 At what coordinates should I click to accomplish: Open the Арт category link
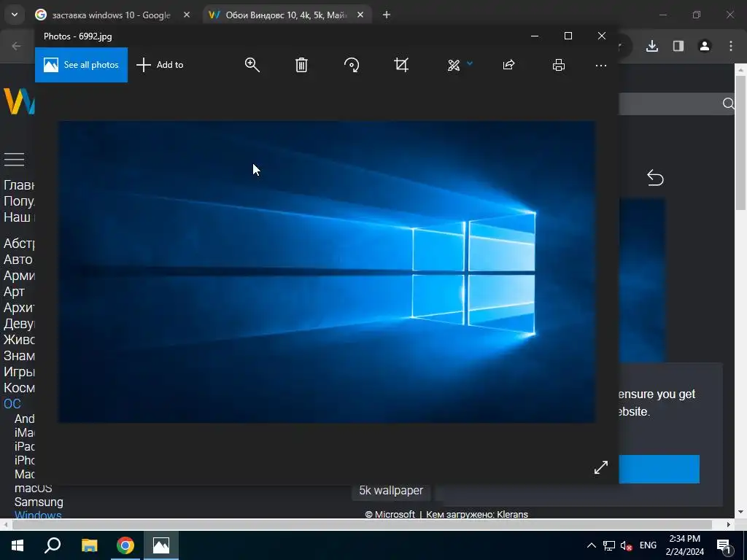click(x=14, y=292)
